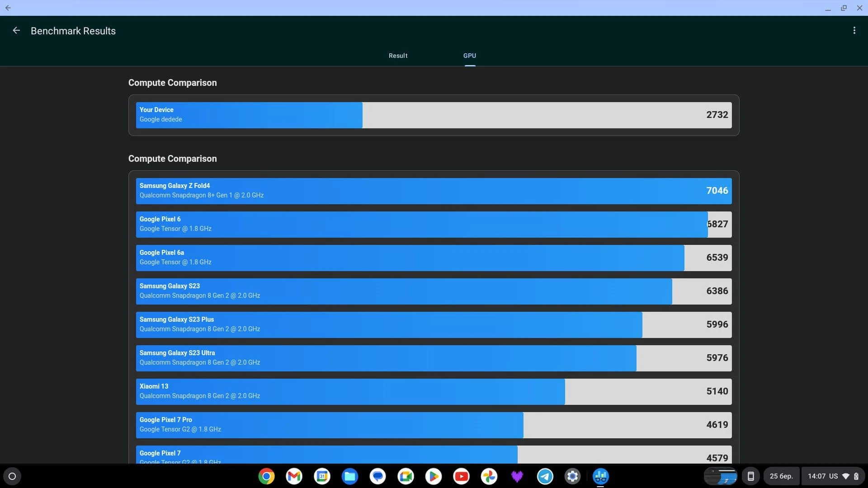Open the date 25 бер. calendar button

781,476
